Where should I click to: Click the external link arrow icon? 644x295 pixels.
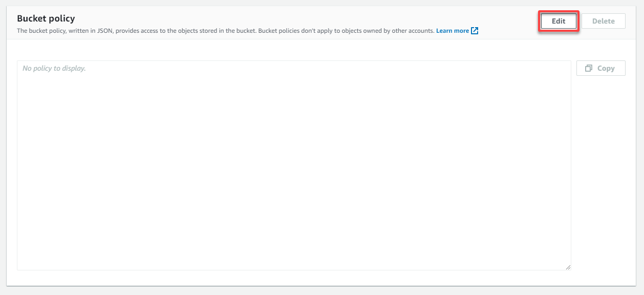point(475,31)
